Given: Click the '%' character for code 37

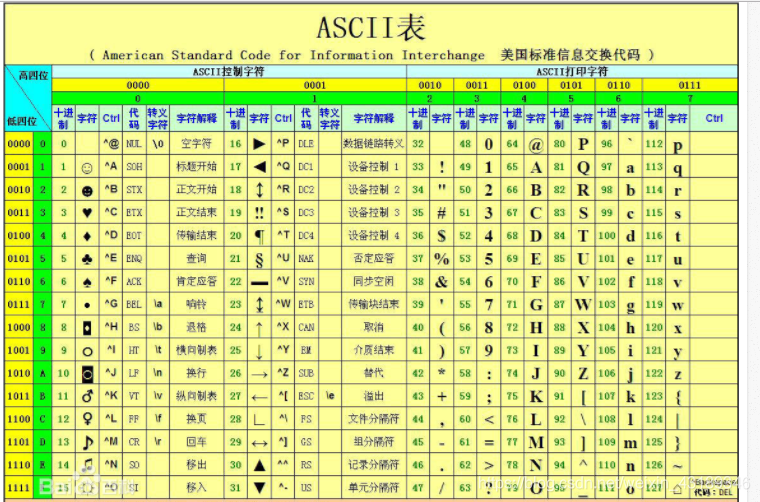Looking at the screenshot, I should click(442, 259).
